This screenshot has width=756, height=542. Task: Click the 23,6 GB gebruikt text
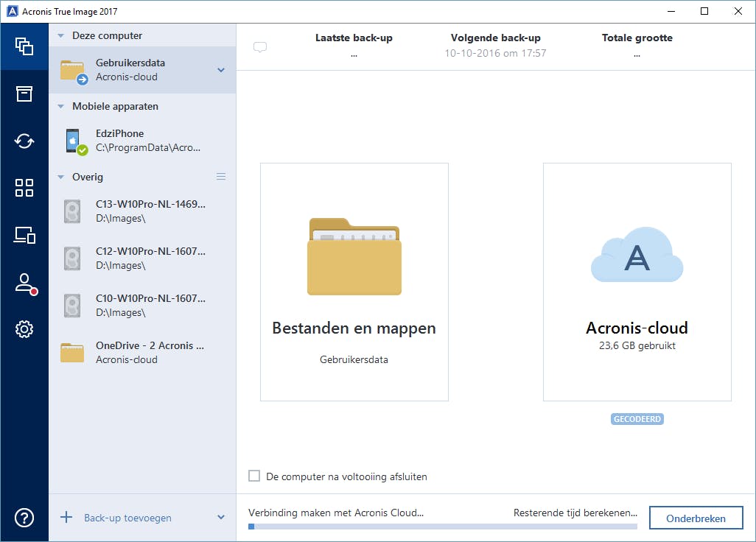(x=637, y=345)
